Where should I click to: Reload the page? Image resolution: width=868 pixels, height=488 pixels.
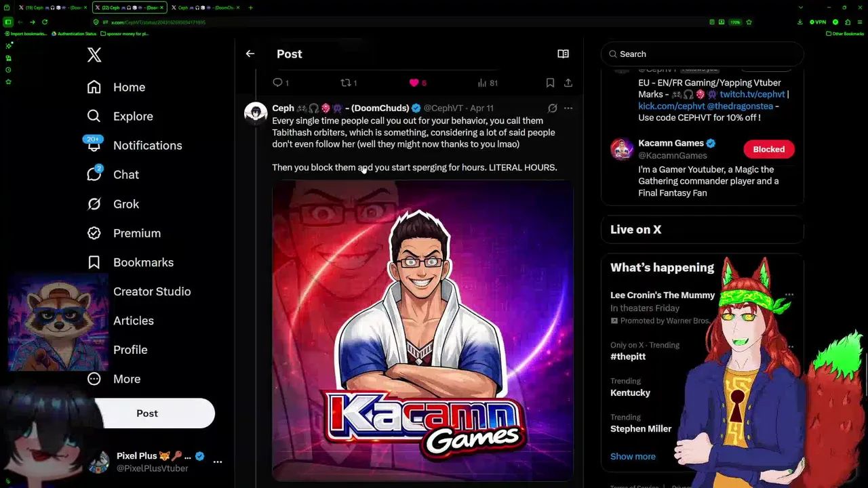[x=45, y=22]
